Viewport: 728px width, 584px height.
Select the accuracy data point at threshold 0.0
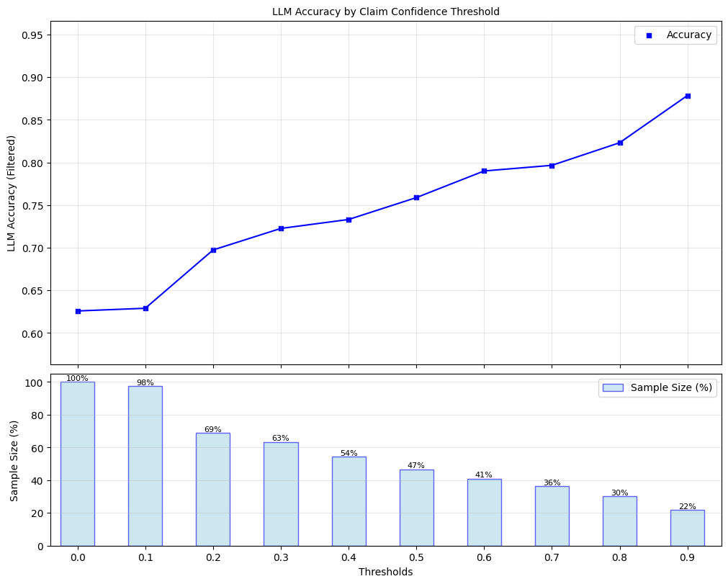point(77,310)
